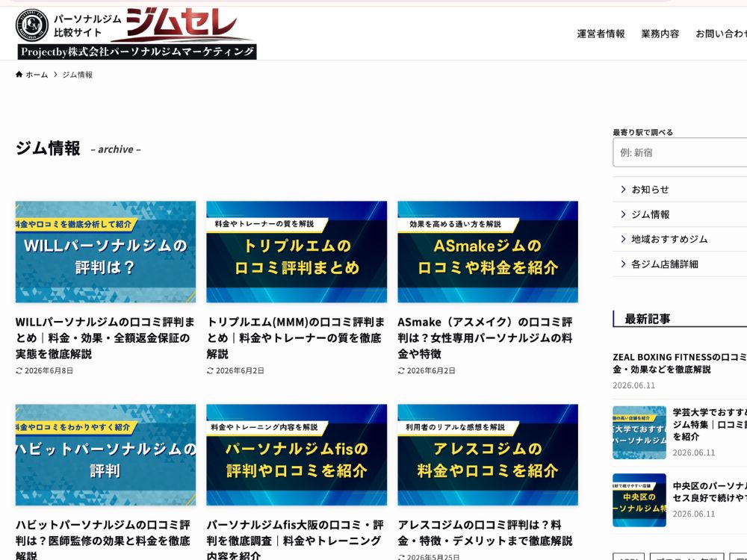The width and height of the screenshot is (747, 560).
Task: Click chevron beside sidebar ジム情報
Action: coord(623,214)
